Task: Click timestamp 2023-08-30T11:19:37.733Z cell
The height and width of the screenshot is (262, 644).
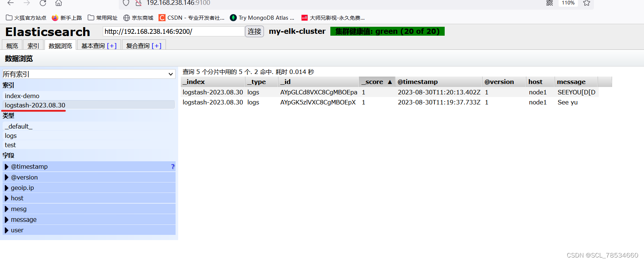Action: 439,102
